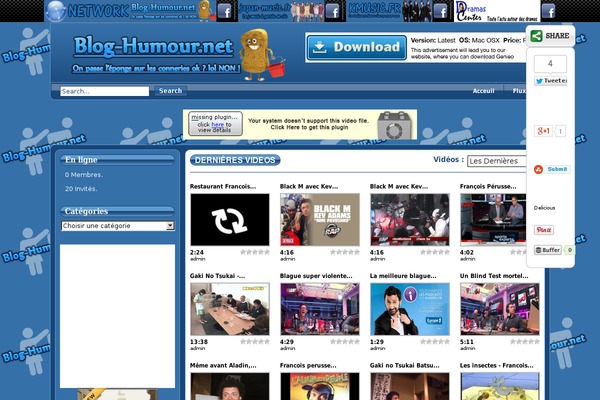Open the Gaki No Tsukai video thumbnail
This screenshot has height=400, width=600.
[x=230, y=309]
